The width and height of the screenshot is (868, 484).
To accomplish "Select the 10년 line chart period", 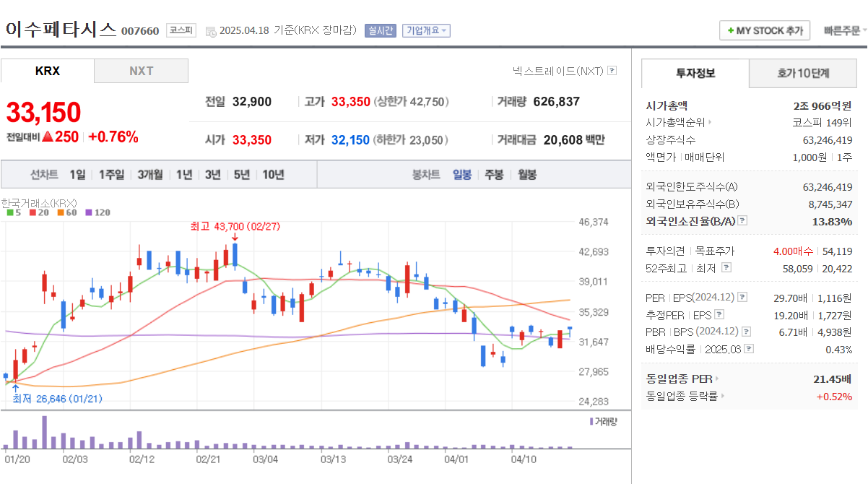I will pos(273,175).
